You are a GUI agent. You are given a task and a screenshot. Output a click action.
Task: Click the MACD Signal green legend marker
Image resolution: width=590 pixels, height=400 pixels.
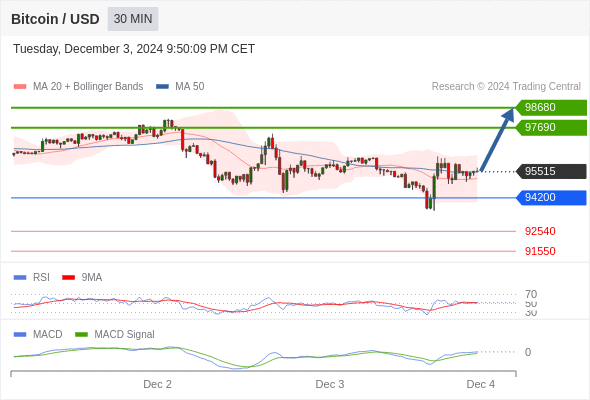[81, 335]
